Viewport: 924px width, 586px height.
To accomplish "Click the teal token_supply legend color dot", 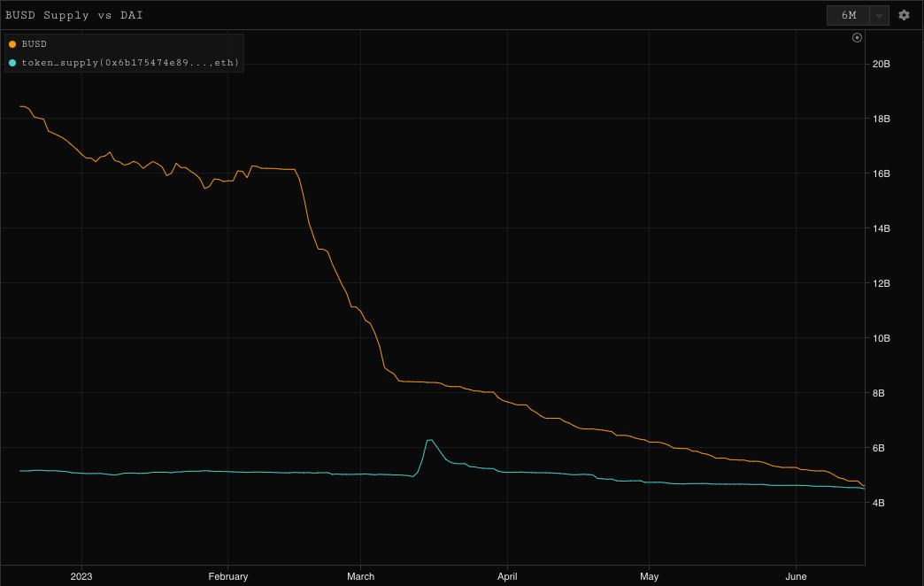I will (12, 63).
